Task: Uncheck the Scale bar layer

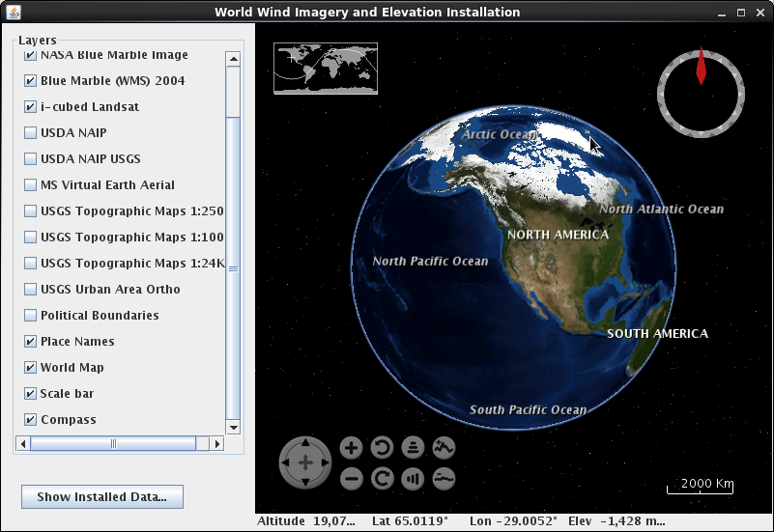Action: pos(31,394)
